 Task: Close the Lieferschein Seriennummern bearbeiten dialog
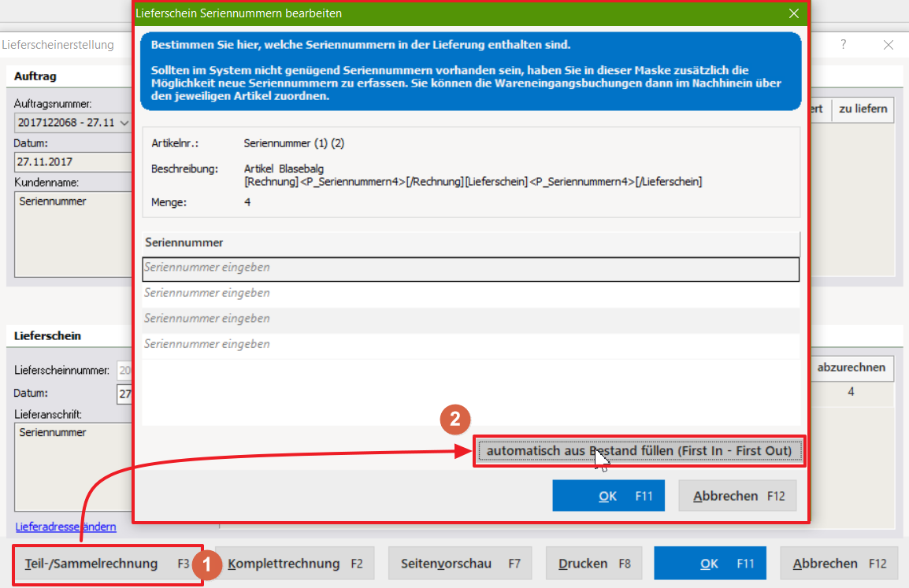(x=794, y=13)
